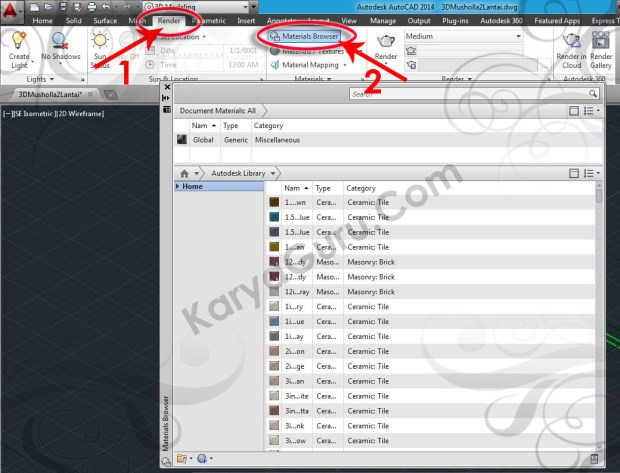Click in the Materials Browser search field
Screen dimensions: 620x473
(469, 94)
